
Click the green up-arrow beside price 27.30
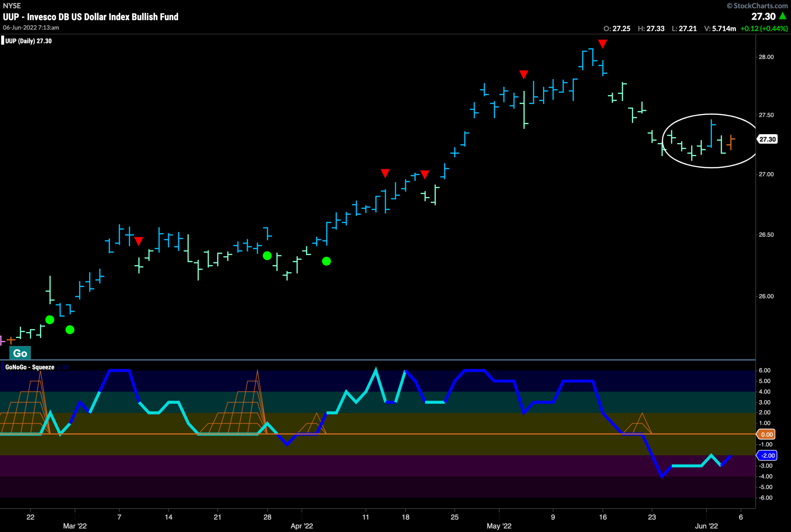783,16
